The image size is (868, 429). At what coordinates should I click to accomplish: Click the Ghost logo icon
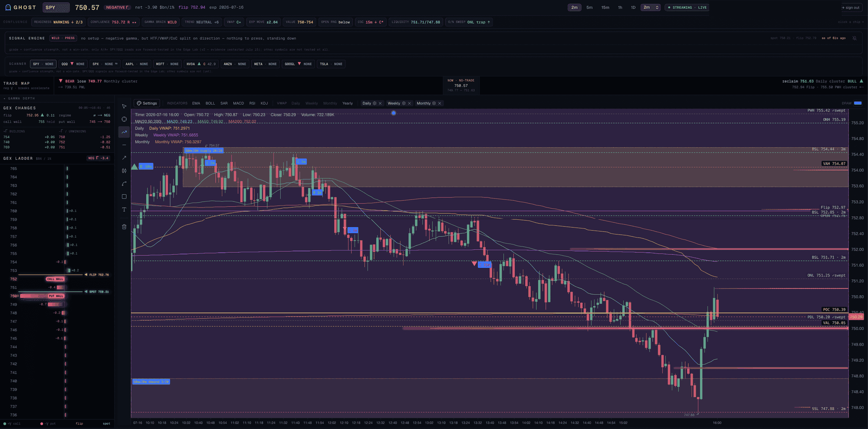[8, 7]
